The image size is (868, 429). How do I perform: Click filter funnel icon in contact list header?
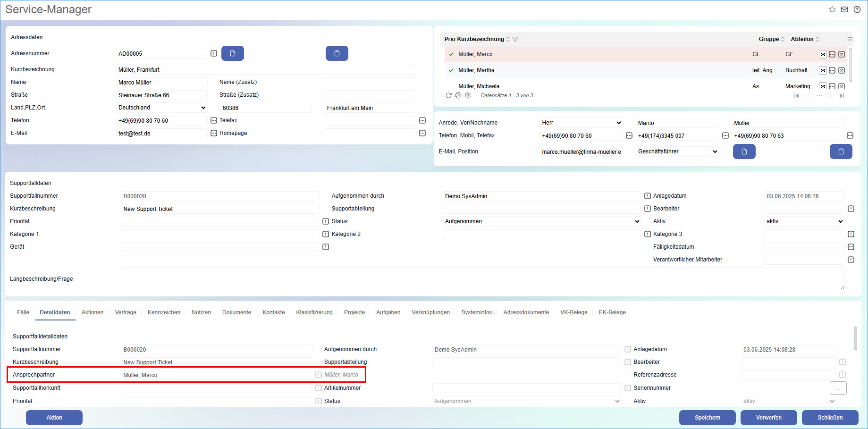tap(515, 39)
